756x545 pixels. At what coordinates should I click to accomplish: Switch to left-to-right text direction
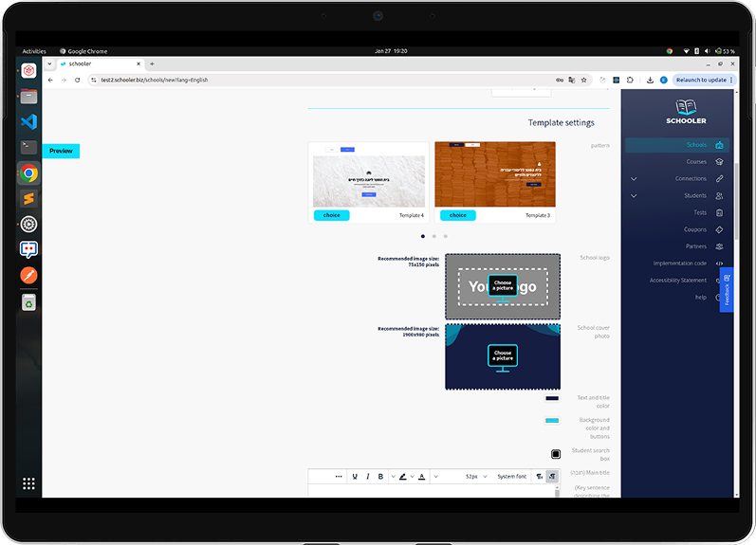539,477
